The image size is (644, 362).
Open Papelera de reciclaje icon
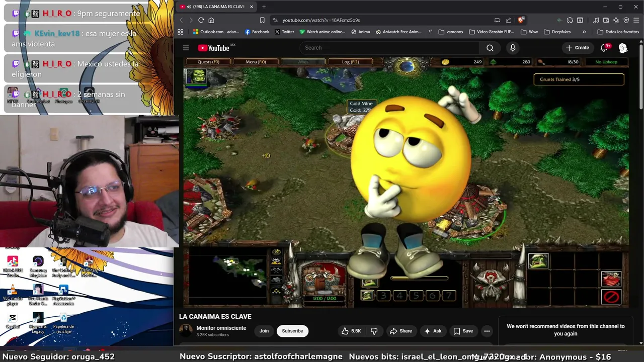pyautogui.click(x=63, y=323)
